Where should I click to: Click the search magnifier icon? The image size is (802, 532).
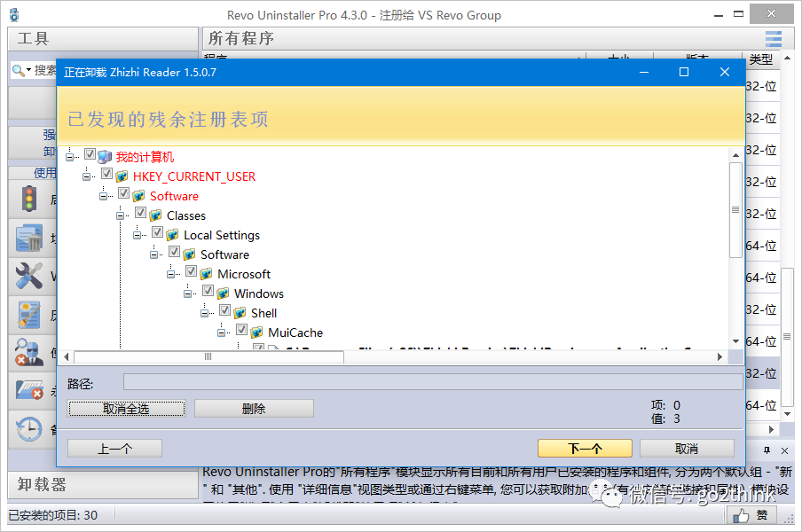click(18, 71)
